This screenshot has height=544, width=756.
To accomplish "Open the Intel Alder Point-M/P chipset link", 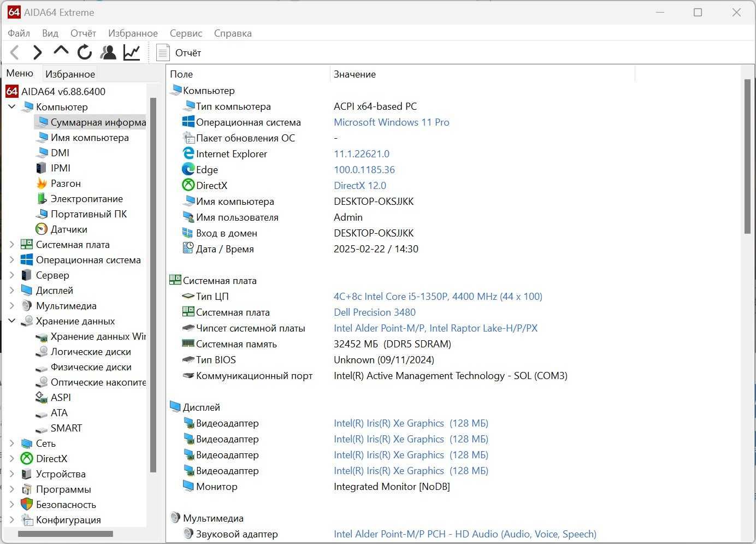I will (435, 328).
